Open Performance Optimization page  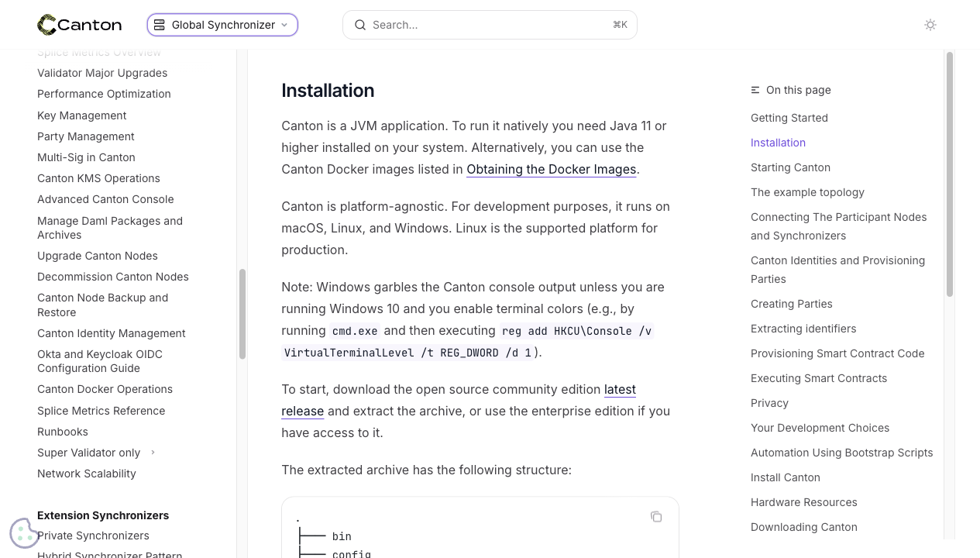tap(104, 94)
